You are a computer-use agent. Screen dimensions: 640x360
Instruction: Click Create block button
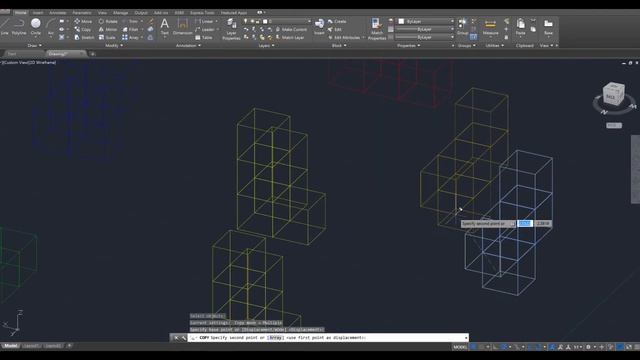tap(337, 21)
